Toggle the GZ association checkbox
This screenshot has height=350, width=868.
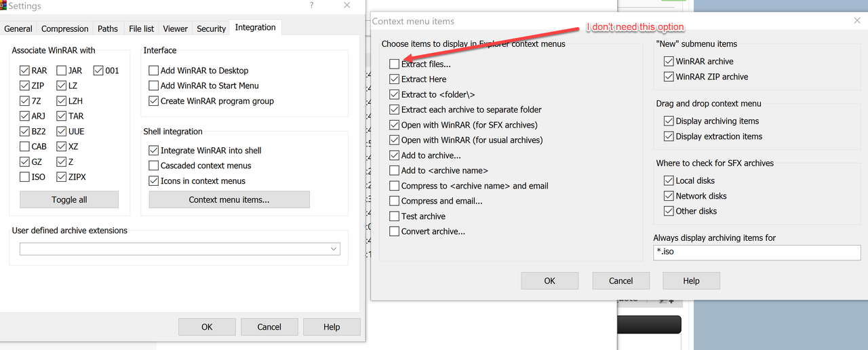click(24, 162)
